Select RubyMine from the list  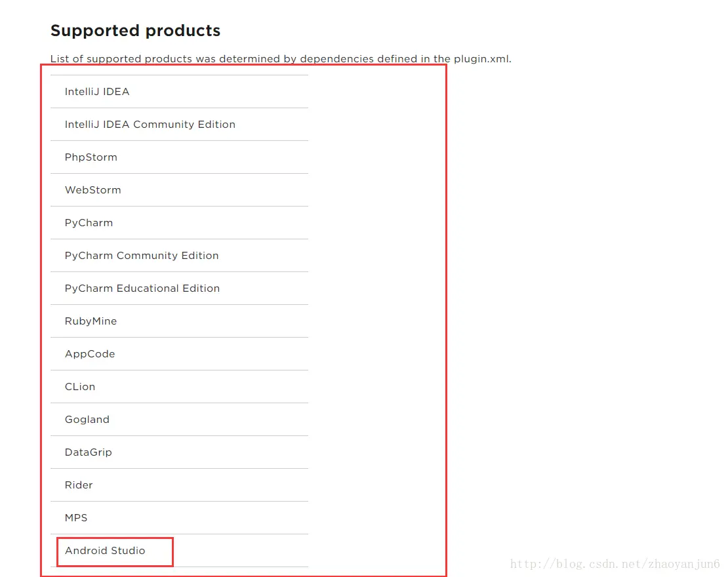coord(179,321)
